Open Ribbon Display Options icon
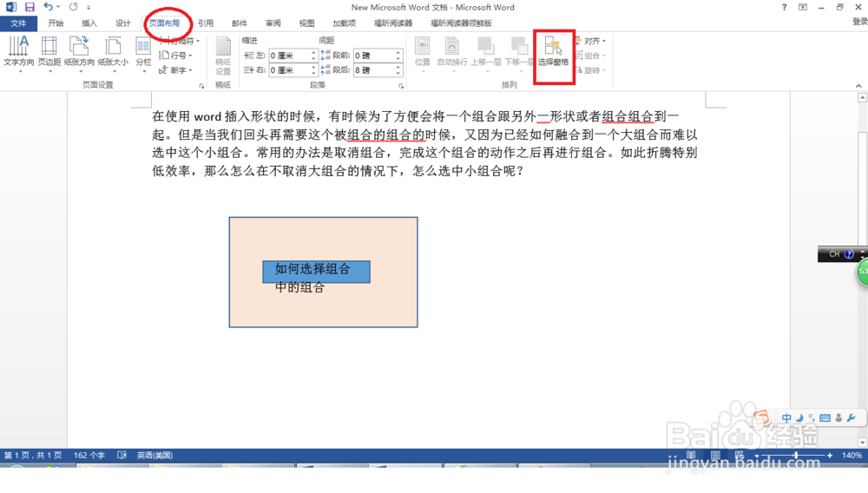Image resolution: width=868 pixels, height=493 pixels. coord(803,7)
